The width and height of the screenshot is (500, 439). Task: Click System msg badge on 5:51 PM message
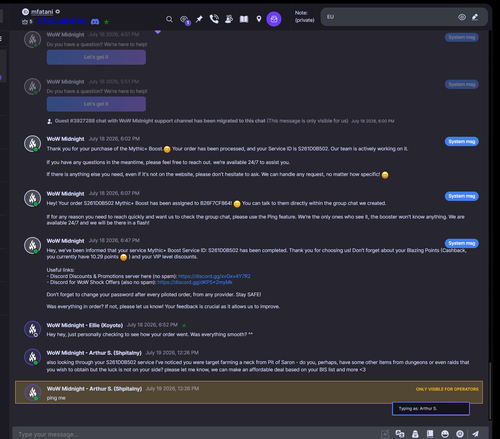pos(462,84)
